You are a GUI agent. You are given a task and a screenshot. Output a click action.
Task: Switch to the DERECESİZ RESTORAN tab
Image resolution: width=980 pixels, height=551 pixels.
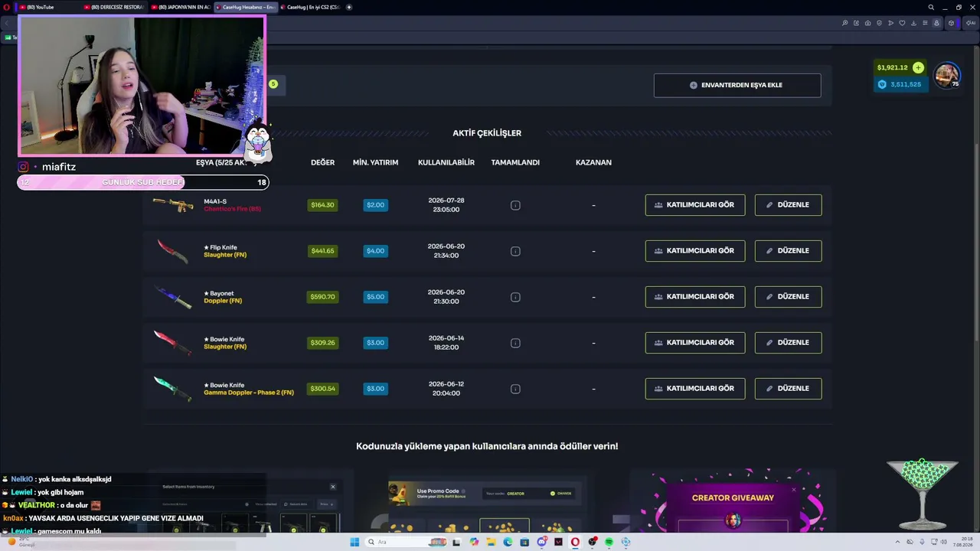tap(113, 7)
